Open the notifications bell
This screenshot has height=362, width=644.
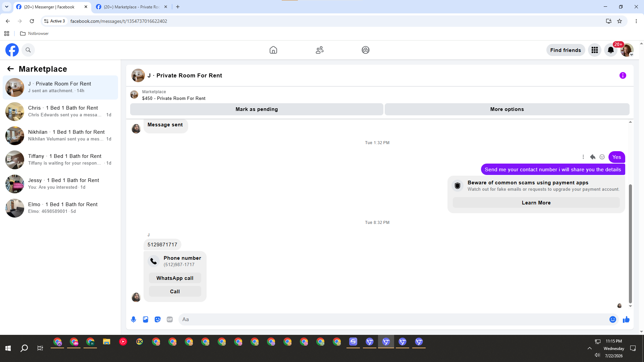(x=611, y=50)
